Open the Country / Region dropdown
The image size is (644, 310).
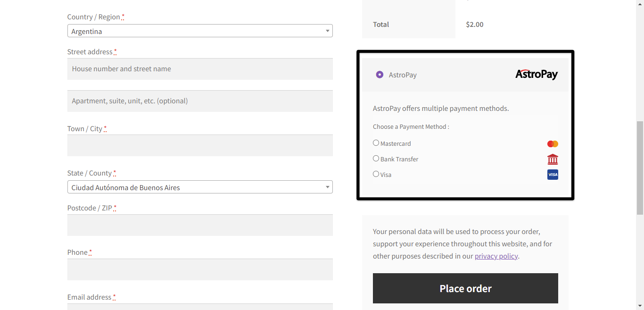tap(200, 31)
